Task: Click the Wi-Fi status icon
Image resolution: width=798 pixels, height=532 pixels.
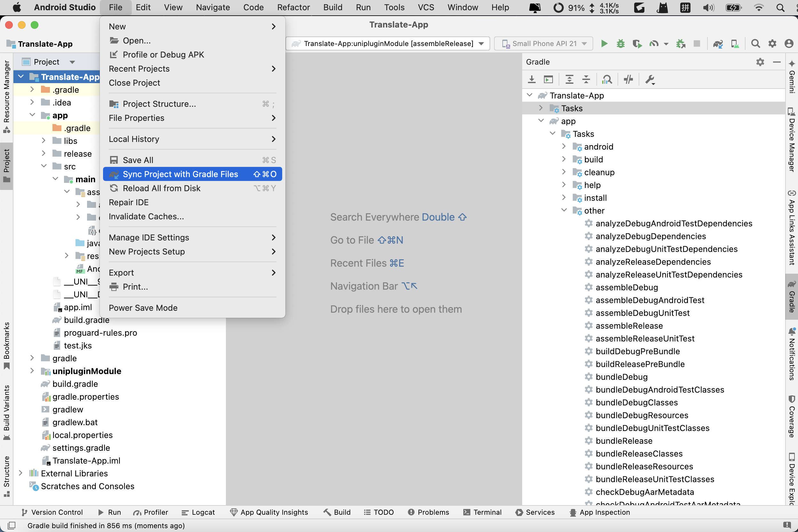Action: pos(759,7)
